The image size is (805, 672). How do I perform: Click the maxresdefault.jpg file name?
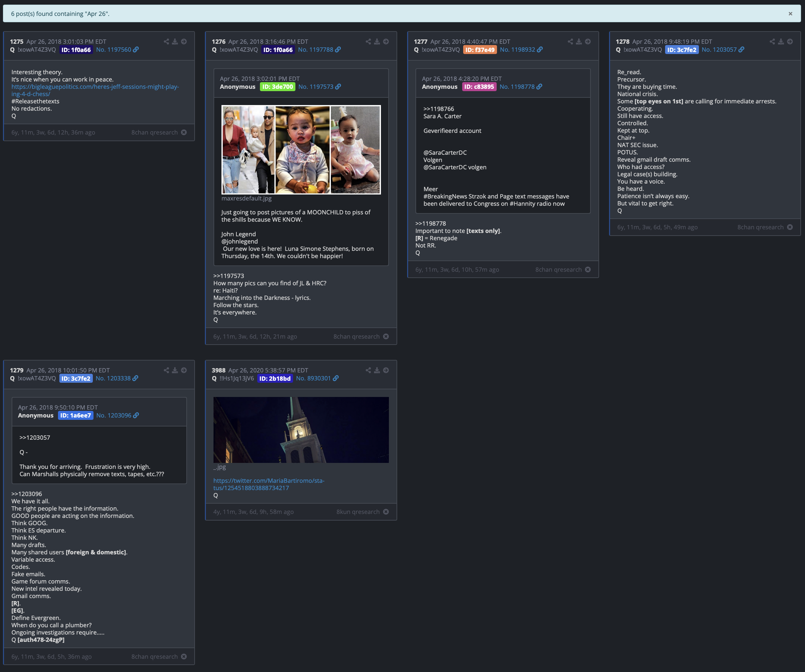[x=246, y=198]
